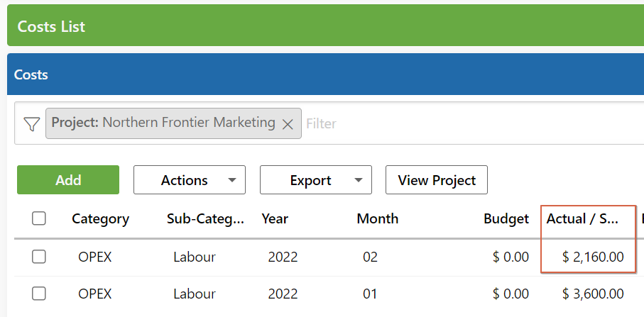The height and width of the screenshot is (317, 644).
Task: Click the $ 3,600.00 actual cost cell
Action: click(593, 294)
